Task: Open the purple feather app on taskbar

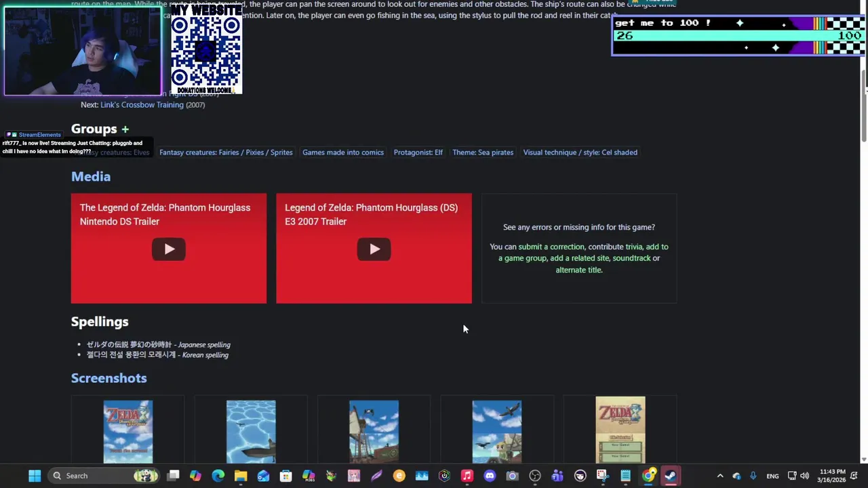Action: pos(376,476)
